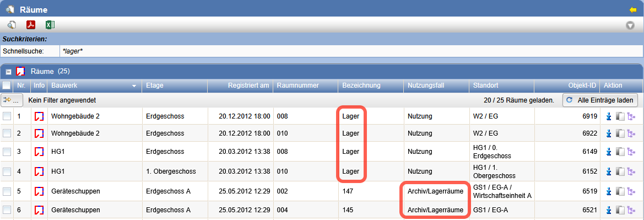The height and width of the screenshot is (220, 644).
Task: Click the Schnellsuche input field
Action: pos(351,51)
